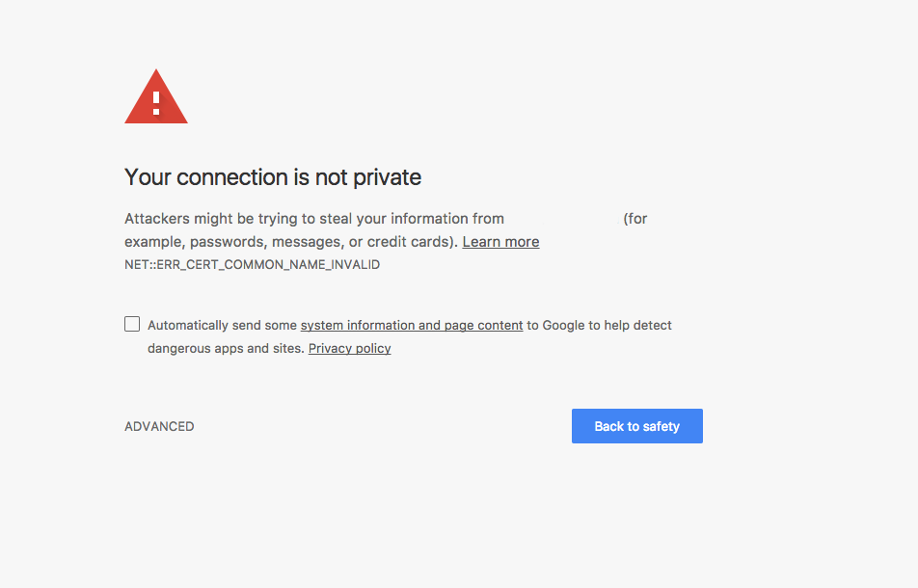Click the 'credit cards)' text before Learn more
The height and width of the screenshot is (588, 918).
(x=413, y=242)
